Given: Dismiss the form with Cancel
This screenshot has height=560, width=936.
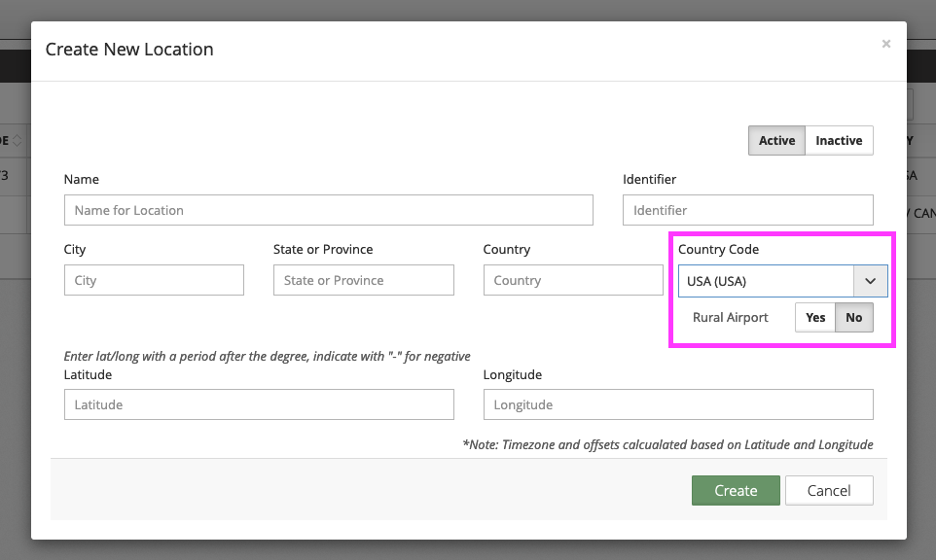Looking at the screenshot, I should coord(829,490).
